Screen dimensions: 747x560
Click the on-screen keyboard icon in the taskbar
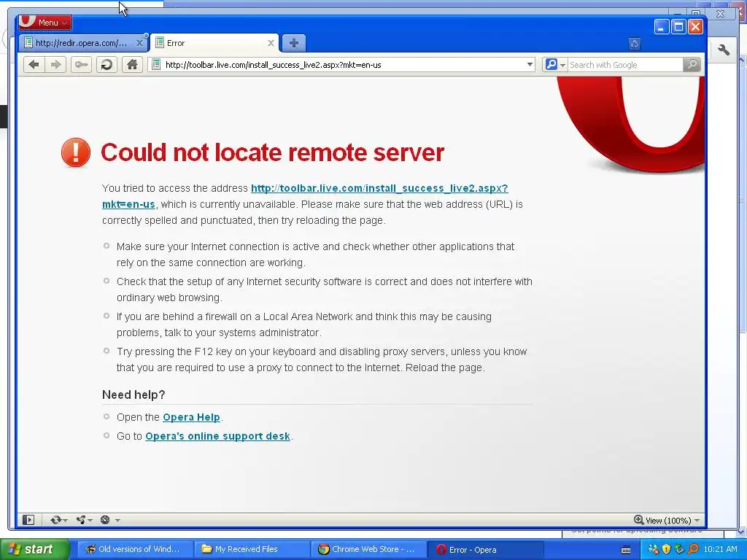tap(626, 550)
